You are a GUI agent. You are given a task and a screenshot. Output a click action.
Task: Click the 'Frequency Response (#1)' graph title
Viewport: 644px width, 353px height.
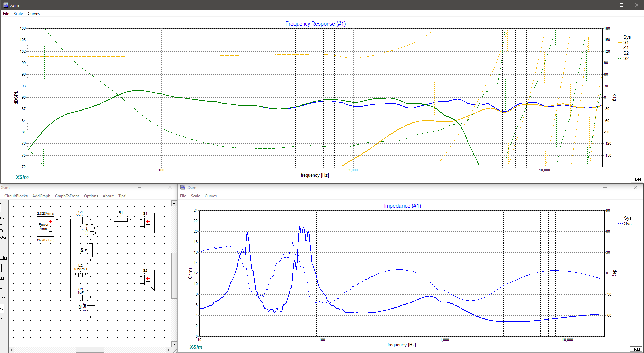click(316, 24)
